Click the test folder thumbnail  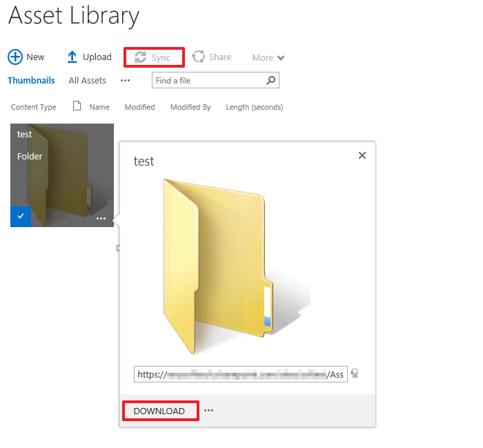pos(62,175)
